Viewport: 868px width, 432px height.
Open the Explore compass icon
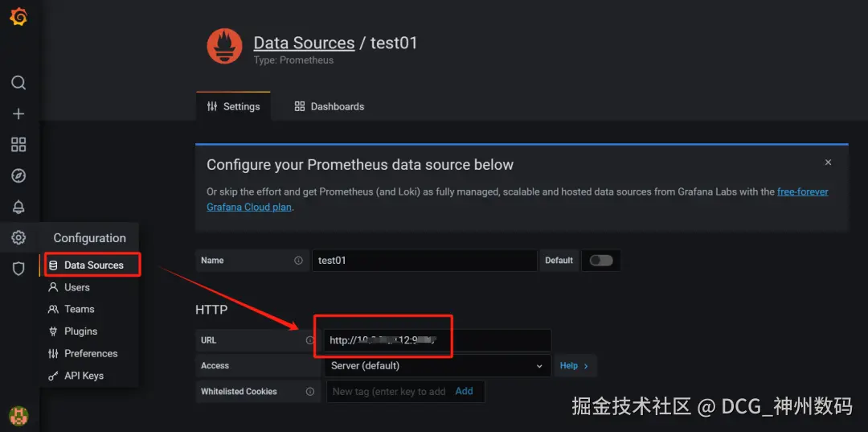[x=18, y=175]
